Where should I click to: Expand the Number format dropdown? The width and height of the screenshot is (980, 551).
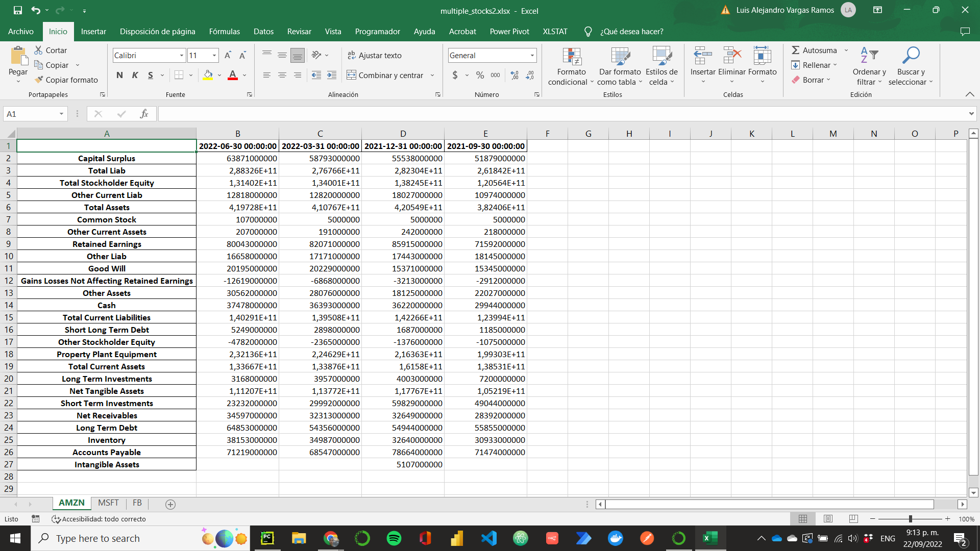(533, 55)
